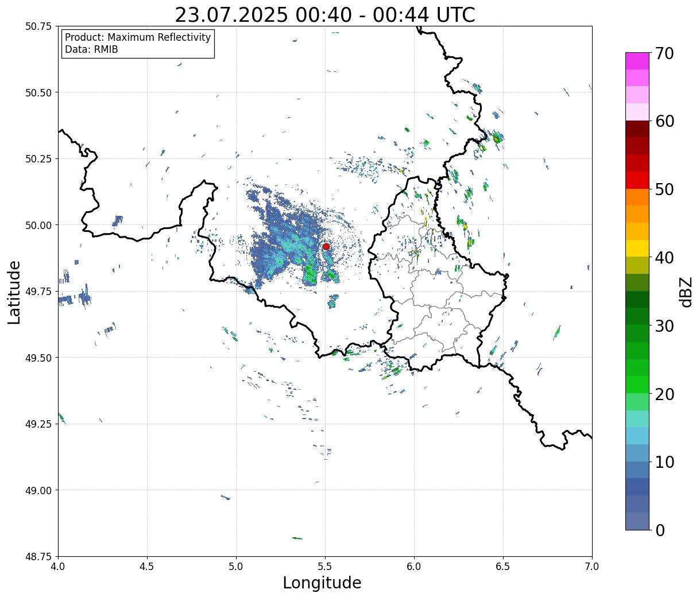Click the latitude tick label 50.00

coord(38,225)
